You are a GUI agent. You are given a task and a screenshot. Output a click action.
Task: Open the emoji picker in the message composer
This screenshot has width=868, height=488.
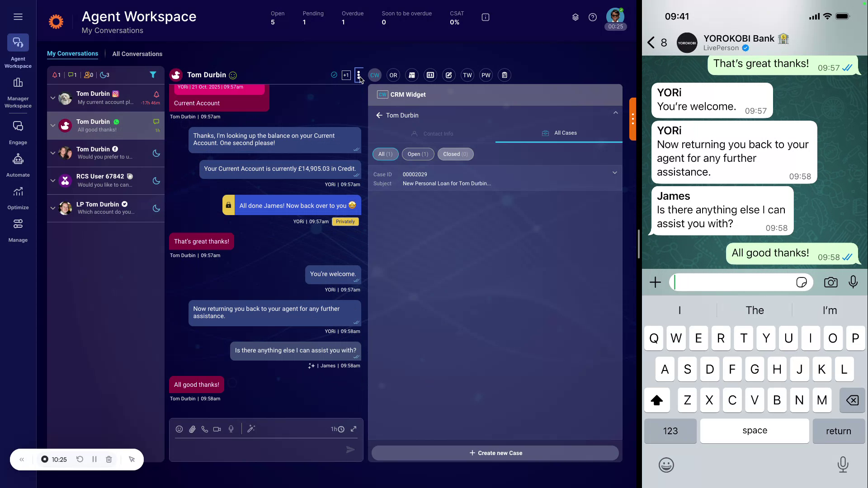179,429
